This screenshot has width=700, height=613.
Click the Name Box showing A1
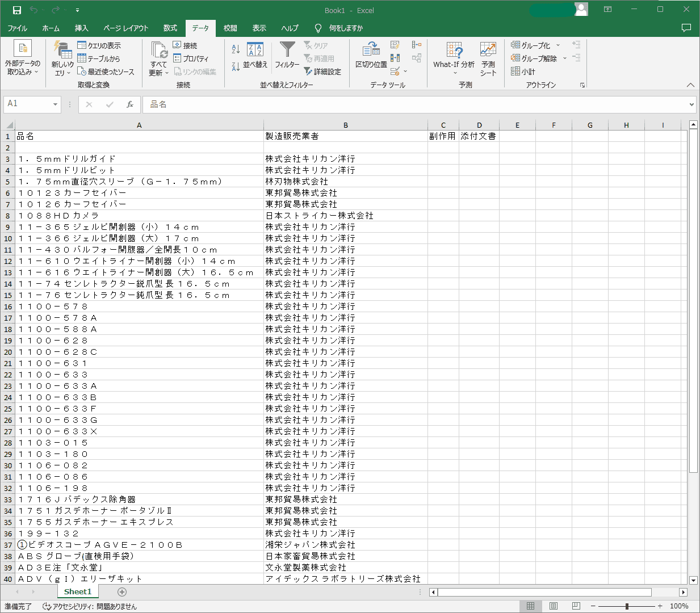tap(28, 104)
